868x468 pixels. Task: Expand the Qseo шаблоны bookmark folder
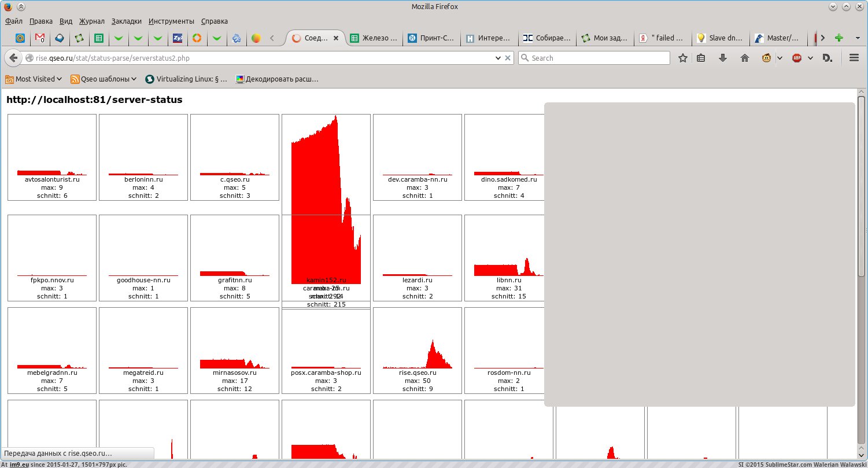(x=104, y=79)
